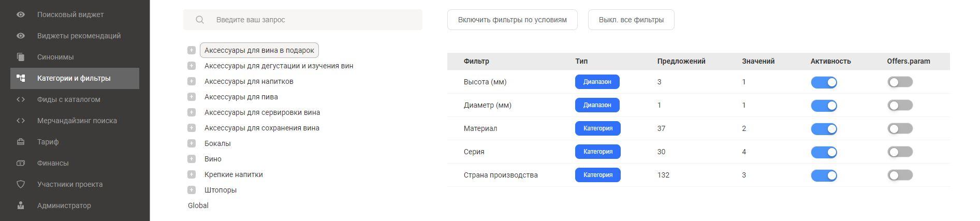Expand the Бокалы category

(192, 143)
